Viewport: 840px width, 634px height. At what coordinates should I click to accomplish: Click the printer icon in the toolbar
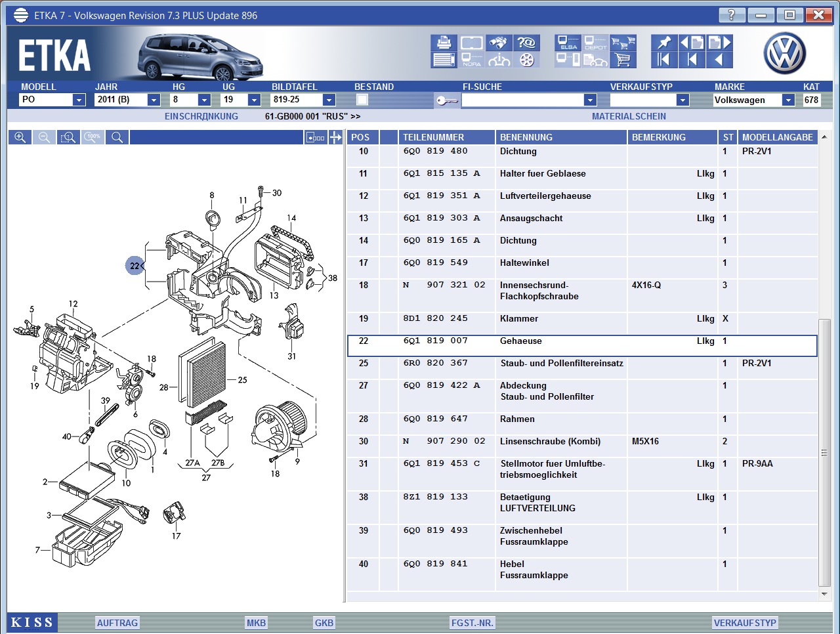(x=444, y=43)
